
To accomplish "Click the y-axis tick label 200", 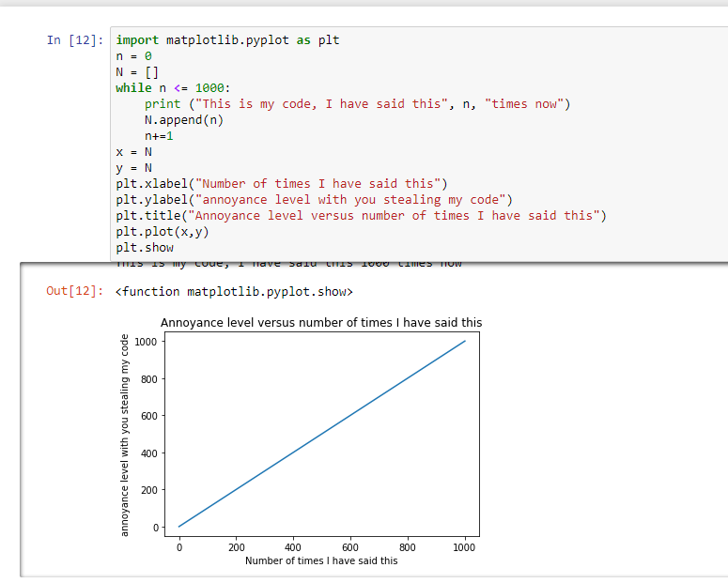I will click(x=149, y=490).
